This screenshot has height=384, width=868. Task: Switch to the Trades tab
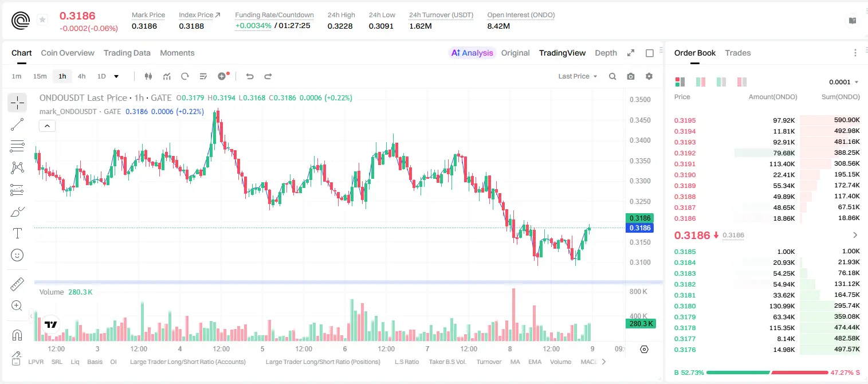click(738, 53)
